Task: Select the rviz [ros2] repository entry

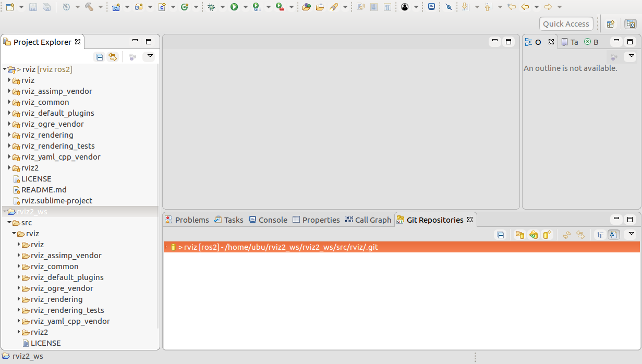Action: (277, 247)
